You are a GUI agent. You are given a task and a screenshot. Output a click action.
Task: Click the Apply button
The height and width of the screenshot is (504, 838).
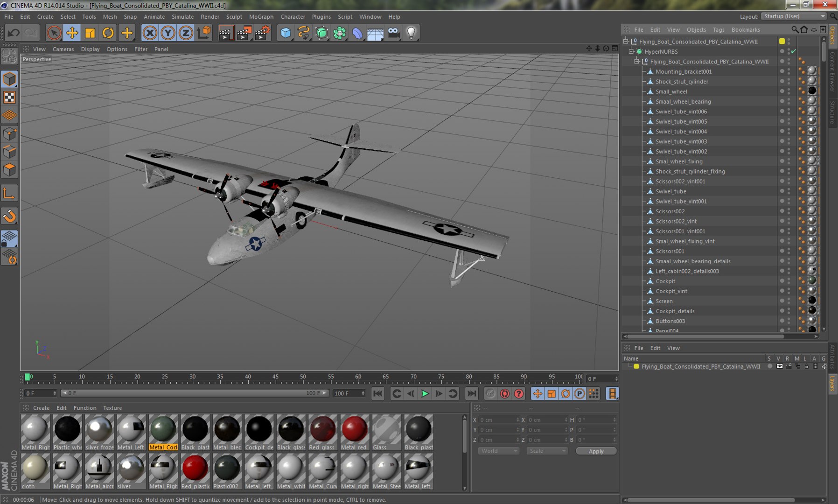click(596, 451)
